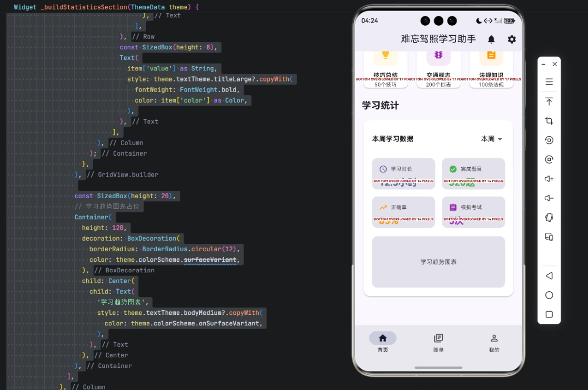
Task: Tap the clipboard icon in 模拟考试
Action: coord(453,207)
